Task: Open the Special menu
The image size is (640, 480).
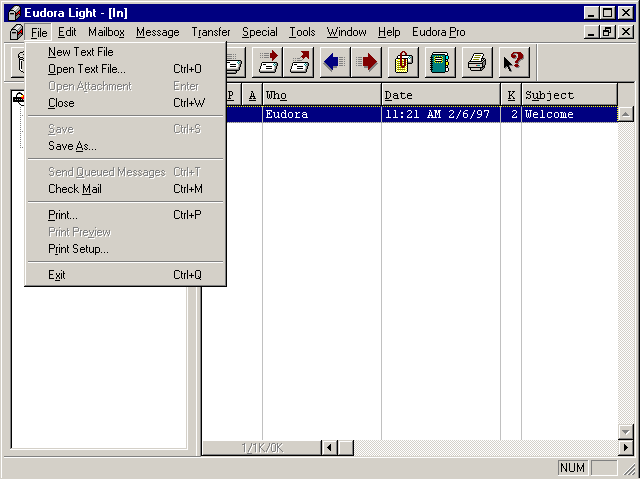Action: [260, 32]
